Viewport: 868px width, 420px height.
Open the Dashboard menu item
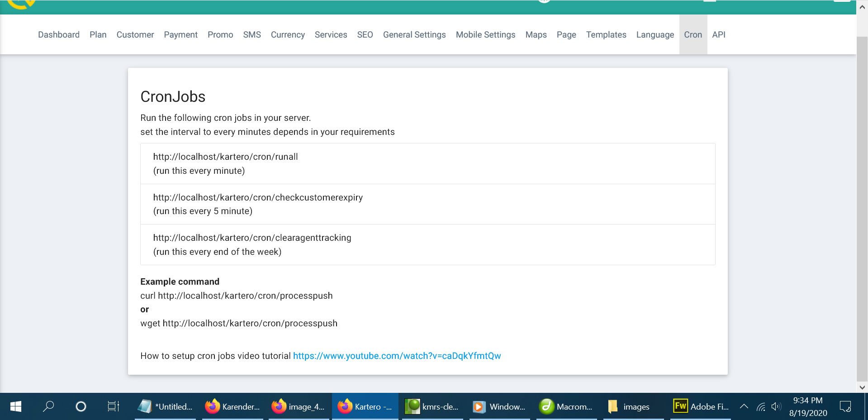point(59,35)
